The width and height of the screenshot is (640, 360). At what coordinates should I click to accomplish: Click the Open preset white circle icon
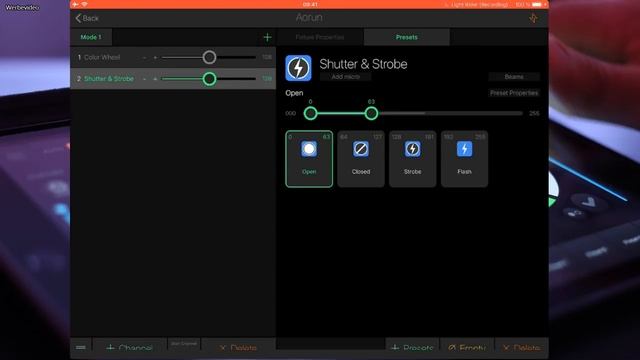click(309, 149)
